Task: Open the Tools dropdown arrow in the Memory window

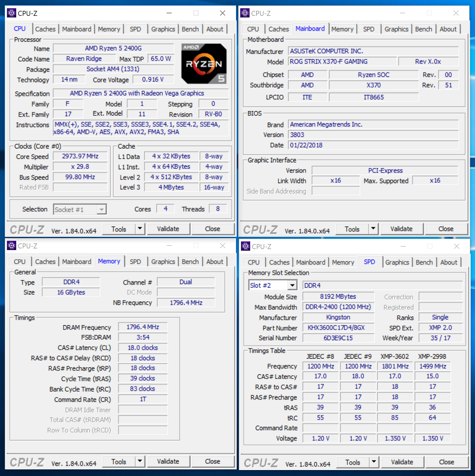Action: click(140, 461)
